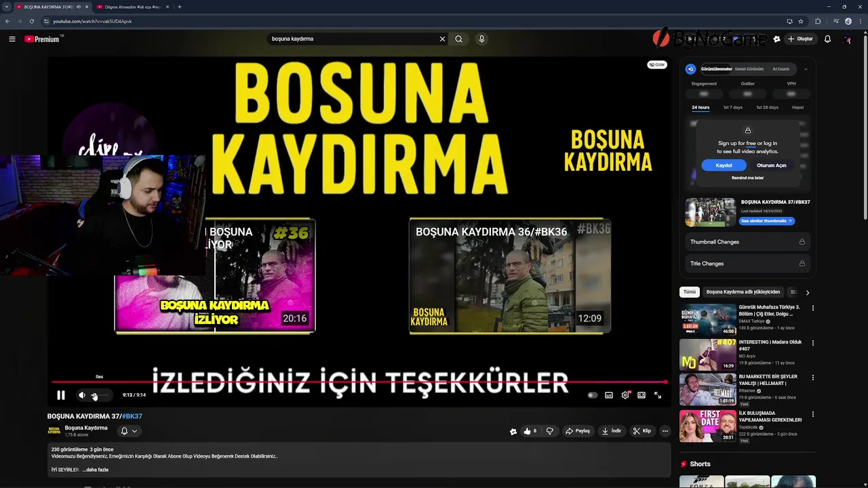Create a clip with the Klip button

point(642,431)
